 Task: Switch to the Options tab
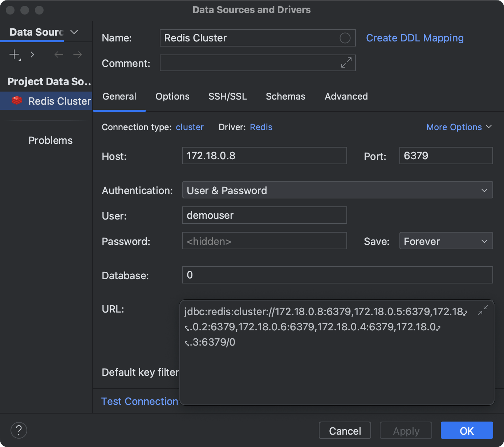(172, 96)
